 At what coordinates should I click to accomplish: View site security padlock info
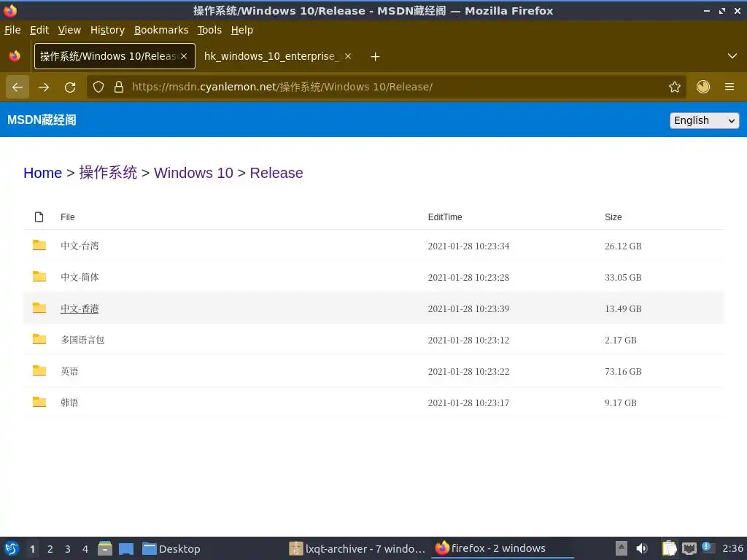[x=119, y=87]
